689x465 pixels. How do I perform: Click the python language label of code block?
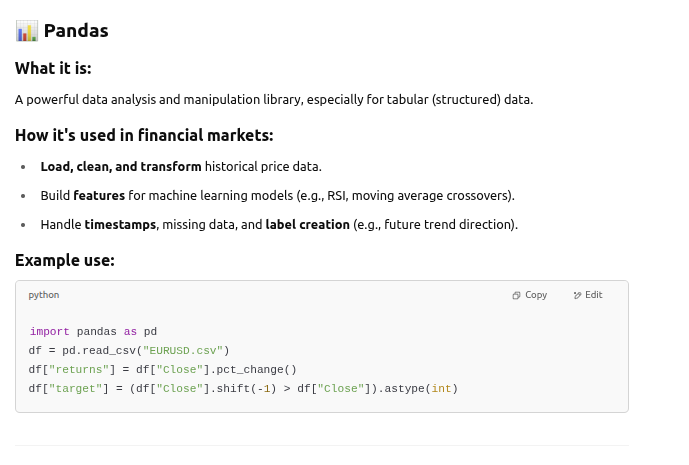point(43,295)
